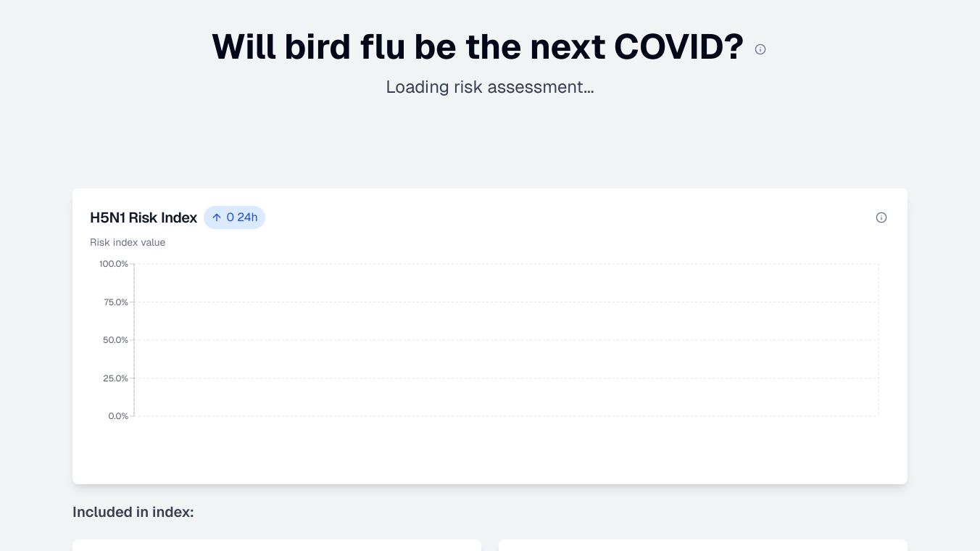Click the "Loading risk assessment…" text
The width and height of the screenshot is (980, 551).
coord(489,87)
